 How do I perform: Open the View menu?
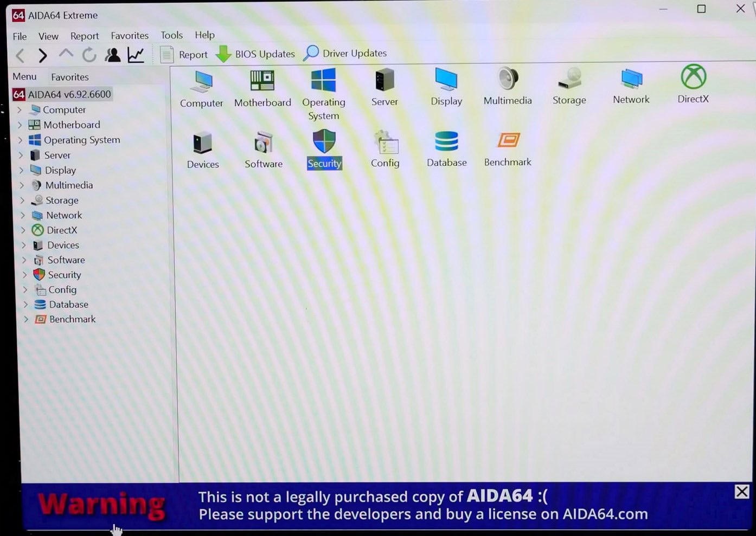click(48, 36)
